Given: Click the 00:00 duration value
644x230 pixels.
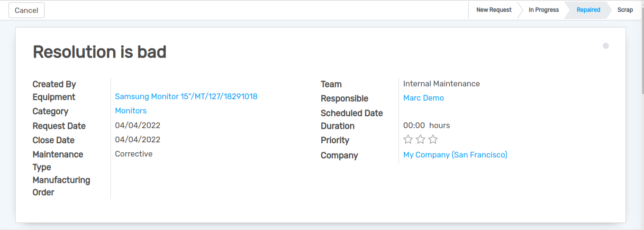Looking at the screenshot, I should point(414,126).
